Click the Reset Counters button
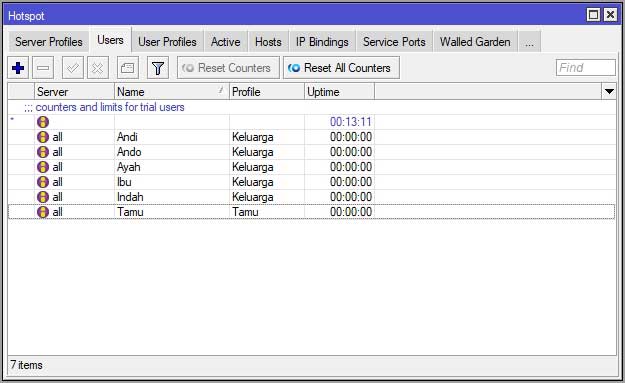The image size is (625, 383). pyautogui.click(x=228, y=68)
